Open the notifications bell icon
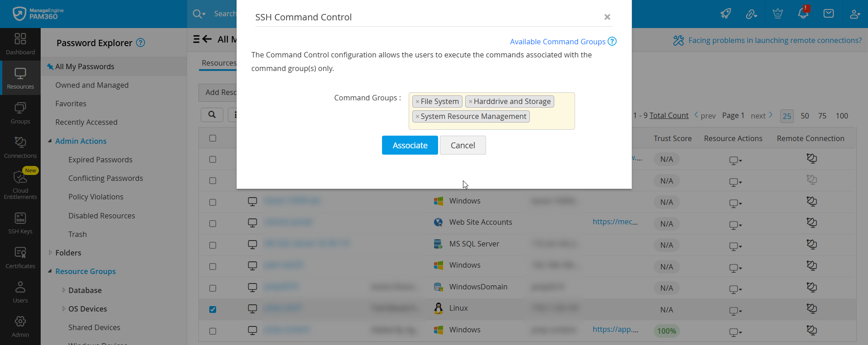 click(803, 13)
